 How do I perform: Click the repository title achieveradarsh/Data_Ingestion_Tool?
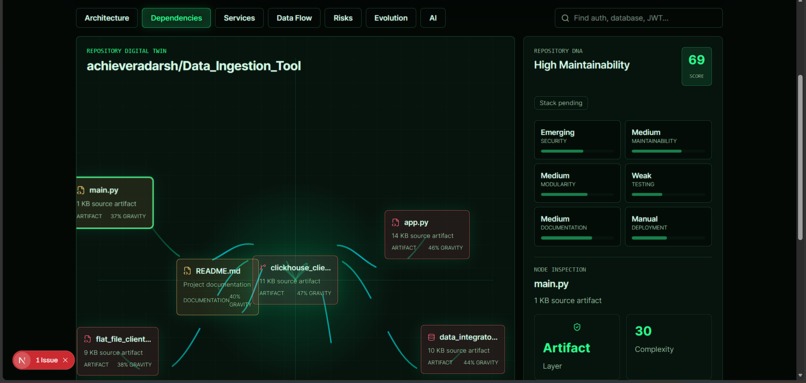[194, 66]
